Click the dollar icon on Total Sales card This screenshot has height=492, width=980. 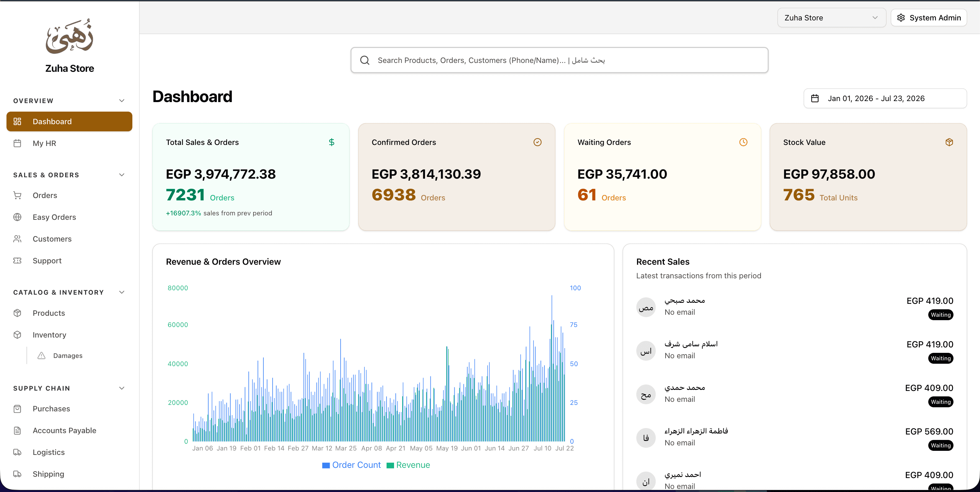pos(331,142)
